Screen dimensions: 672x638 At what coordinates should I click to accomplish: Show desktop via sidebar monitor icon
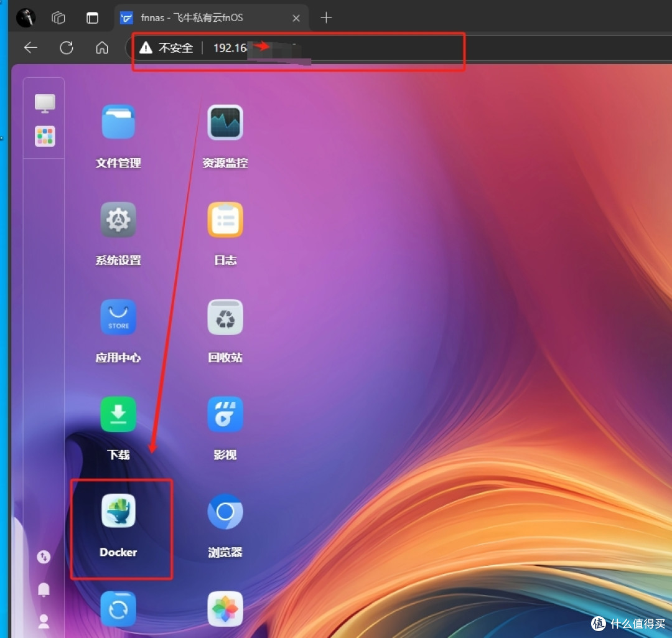point(45,103)
